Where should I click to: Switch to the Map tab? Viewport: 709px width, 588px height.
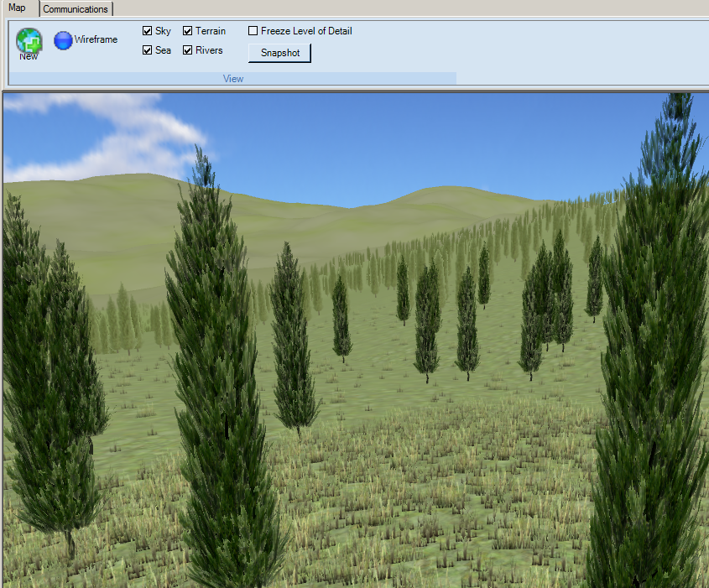tap(18, 8)
